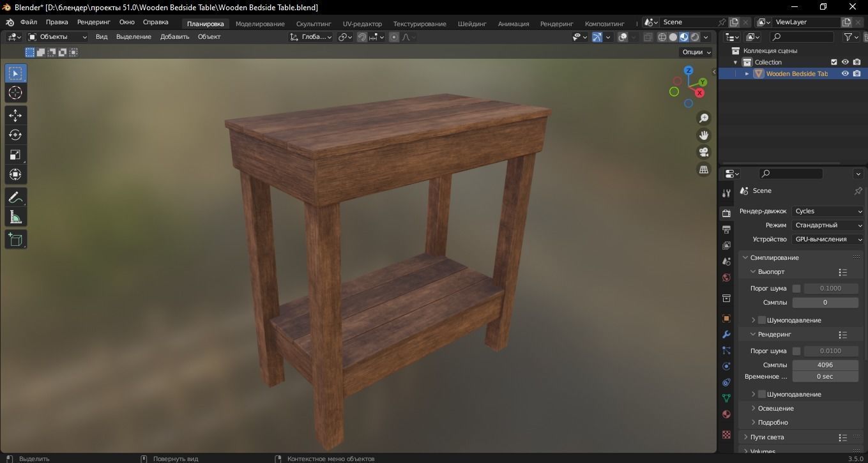Viewport: 868px width, 463px height.
Task: Select the Transform tool
Action: (x=15, y=174)
